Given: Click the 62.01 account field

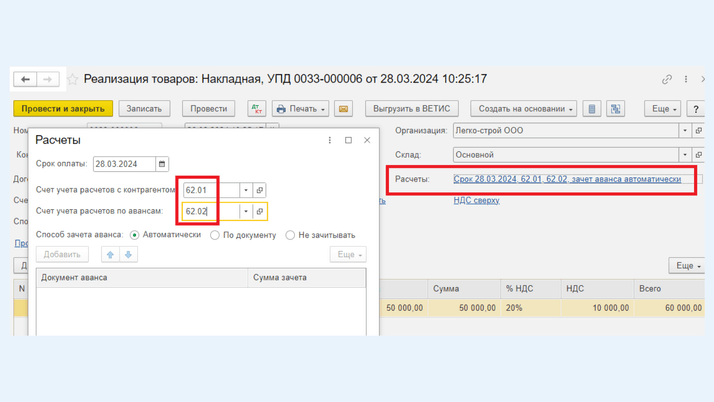Looking at the screenshot, I should pos(211,190).
